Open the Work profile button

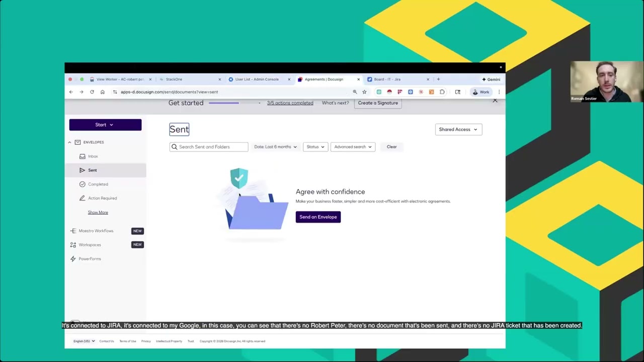tap(481, 92)
